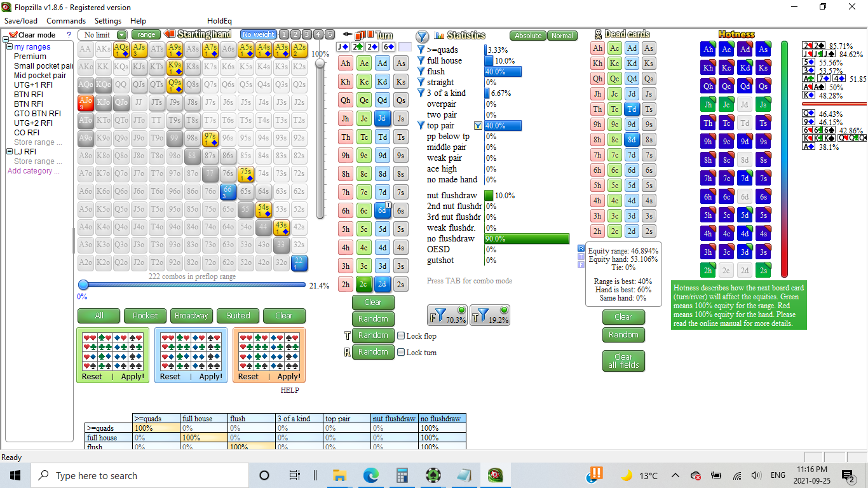The width and height of the screenshot is (868, 488).
Task: Open the Save/load menu
Action: pyautogui.click(x=21, y=21)
